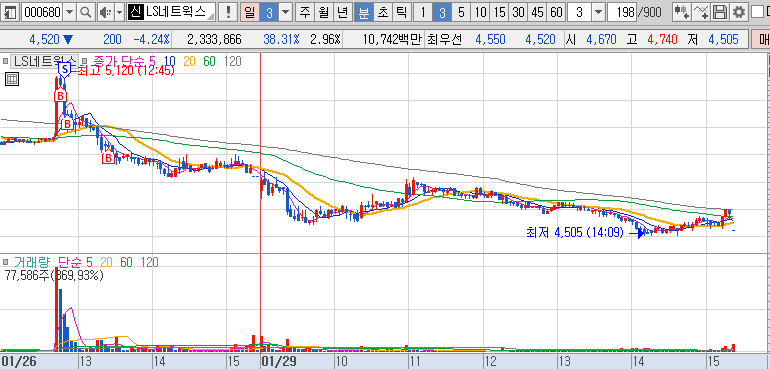The image size is (770, 369).
Task: Expand the speaker icon dropdown arrow
Action: 119,13
